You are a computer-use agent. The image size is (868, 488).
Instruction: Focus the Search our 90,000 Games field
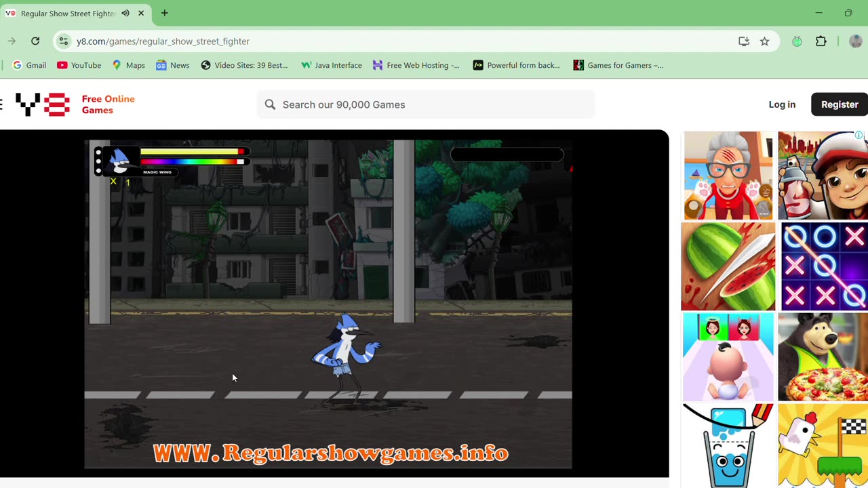point(426,104)
